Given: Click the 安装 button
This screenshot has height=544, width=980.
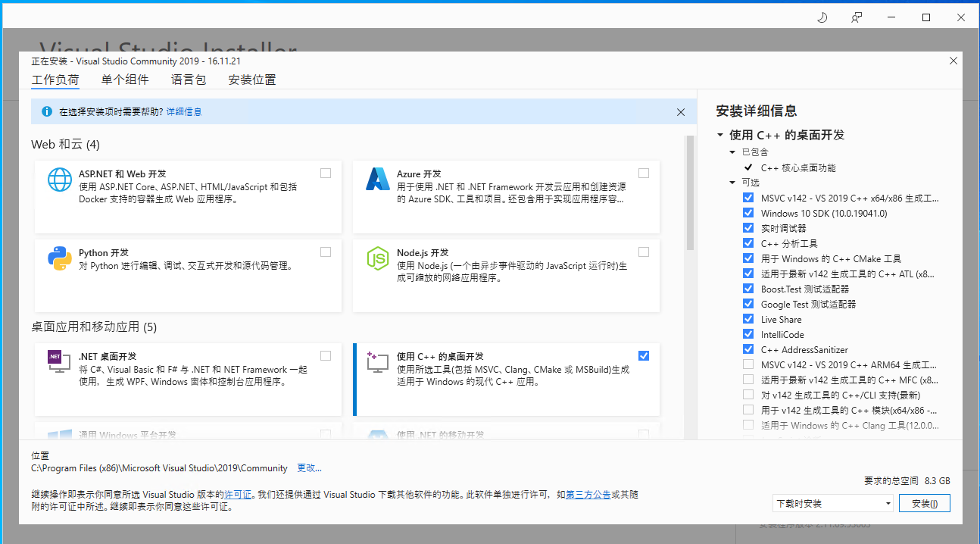Looking at the screenshot, I should point(924,503).
